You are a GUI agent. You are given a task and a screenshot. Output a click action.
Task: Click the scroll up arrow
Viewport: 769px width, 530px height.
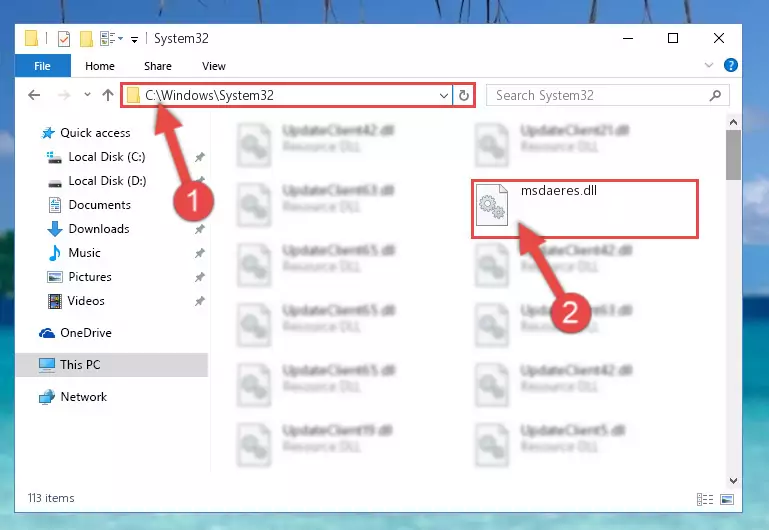click(x=733, y=122)
